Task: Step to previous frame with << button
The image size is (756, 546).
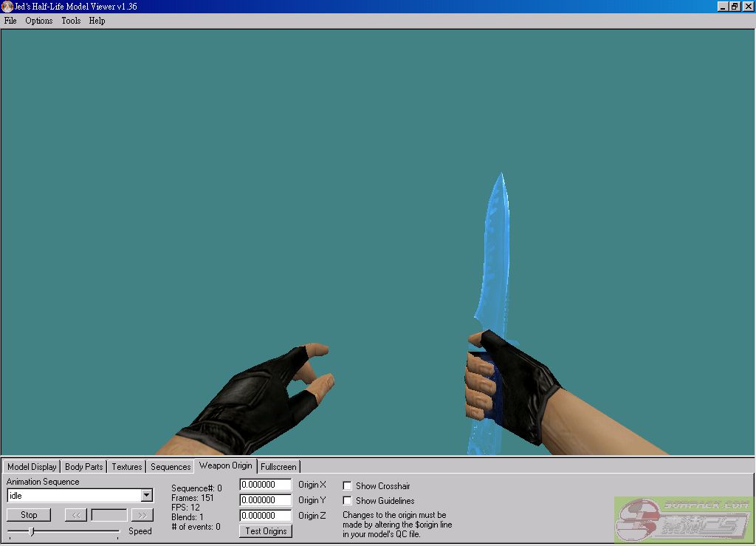Action: point(76,515)
